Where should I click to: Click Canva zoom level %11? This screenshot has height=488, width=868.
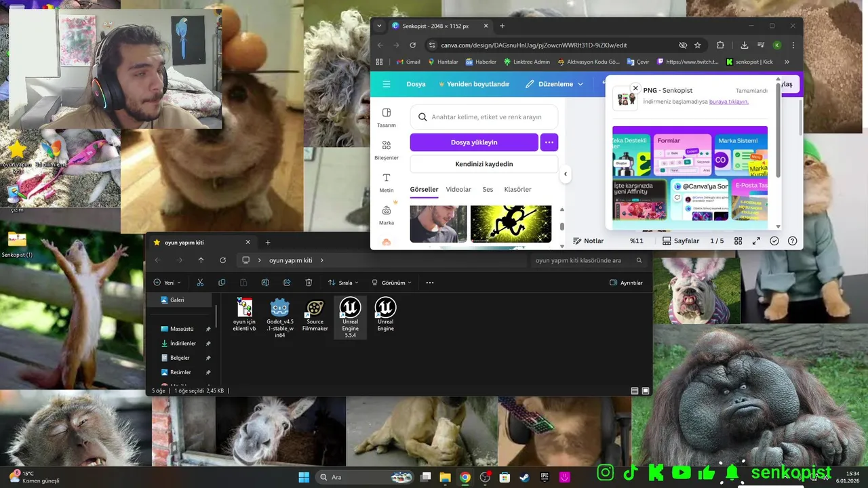[636, 241]
